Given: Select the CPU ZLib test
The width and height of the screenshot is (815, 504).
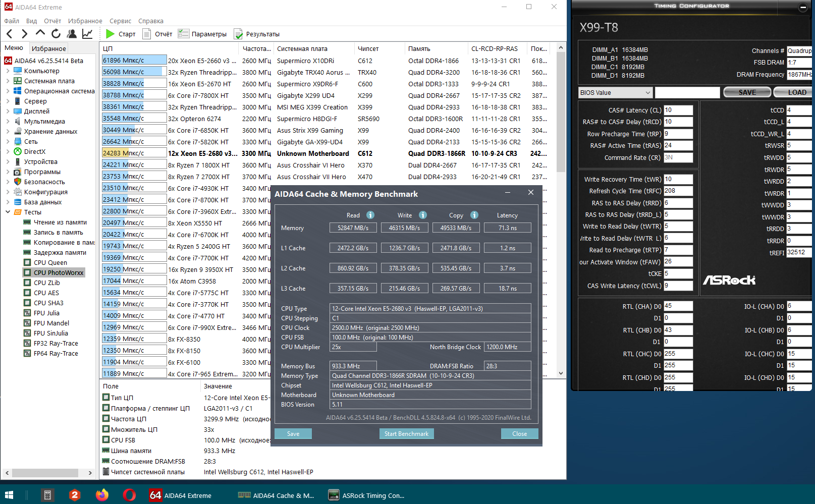Looking at the screenshot, I should click(46, 283).
